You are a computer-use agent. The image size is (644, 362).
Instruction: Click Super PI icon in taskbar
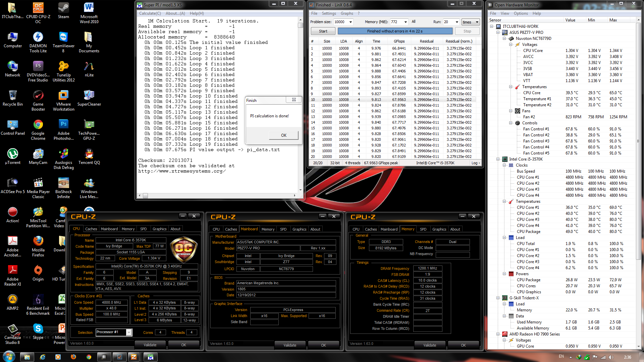(151, 357)
